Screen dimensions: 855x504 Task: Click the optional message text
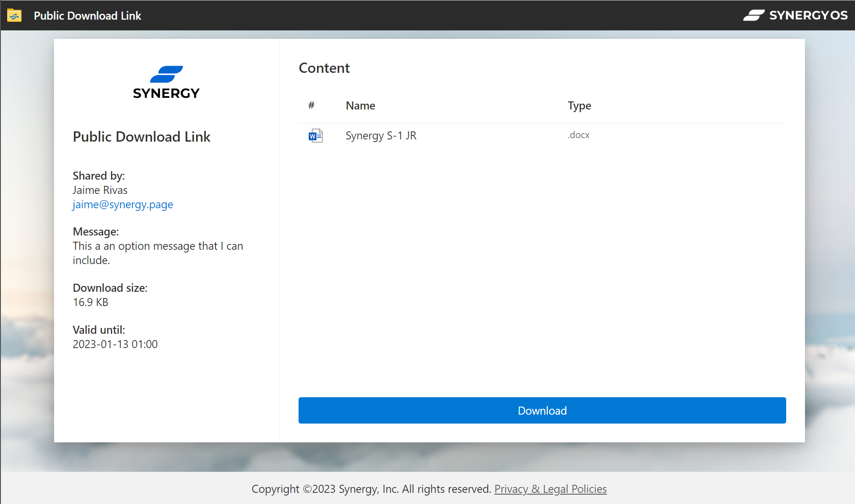click(158, 253)
